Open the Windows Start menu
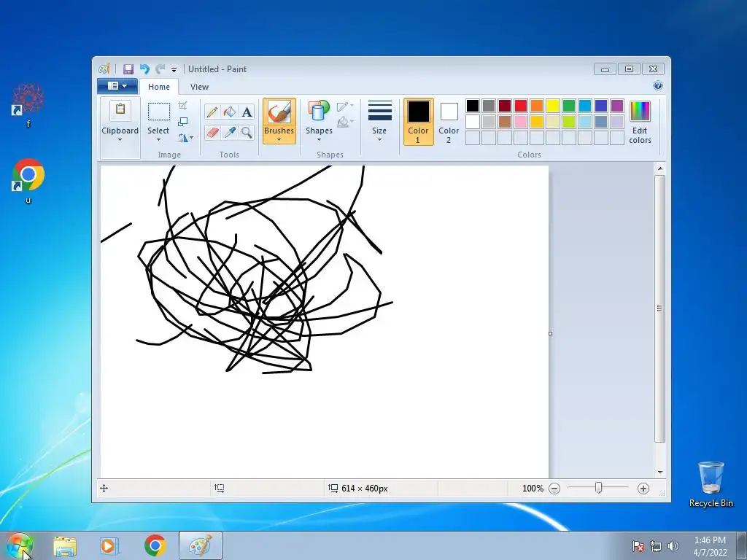 coord(19,545)
